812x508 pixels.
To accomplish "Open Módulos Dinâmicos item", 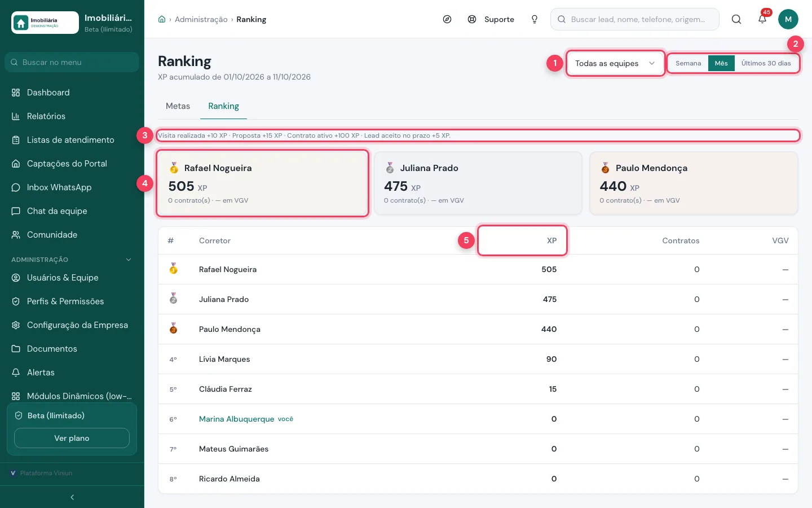I will coord(72,396).
